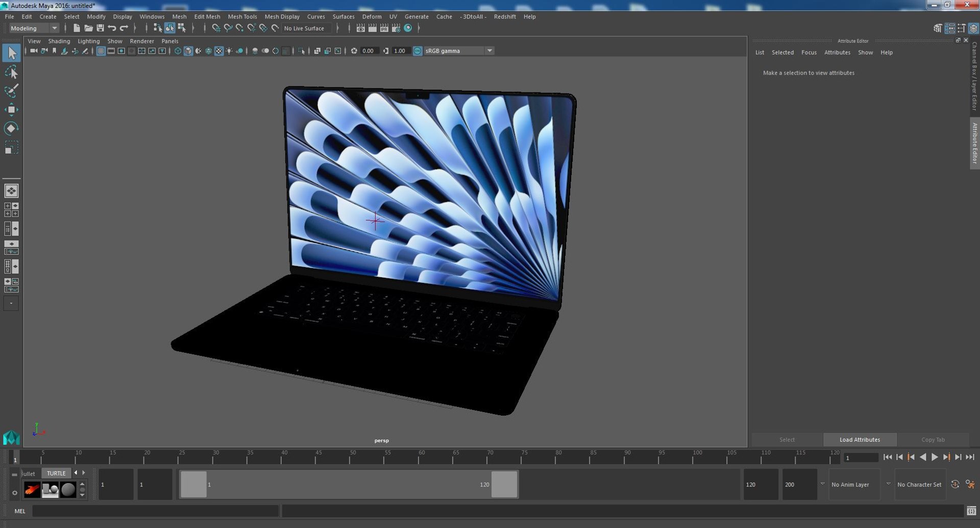Viewport: 980px width, 528px height.
Task: Play animation backwards
Action: tap(923, 457)
